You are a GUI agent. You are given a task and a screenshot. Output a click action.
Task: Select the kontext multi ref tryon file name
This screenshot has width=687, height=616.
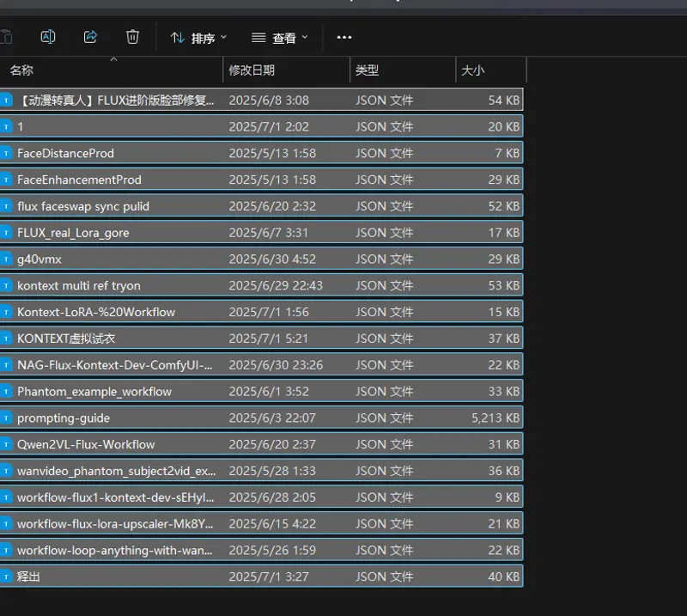(x=79, y=286)
